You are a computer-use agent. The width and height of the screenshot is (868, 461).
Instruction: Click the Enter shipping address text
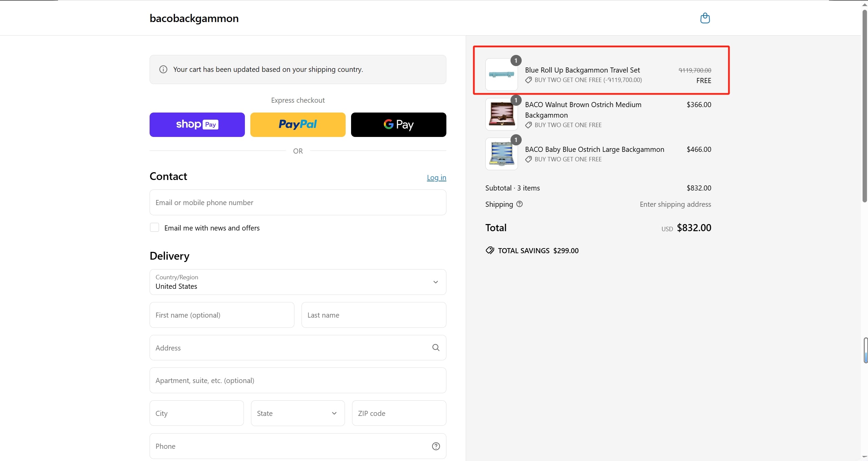point(675,204)
